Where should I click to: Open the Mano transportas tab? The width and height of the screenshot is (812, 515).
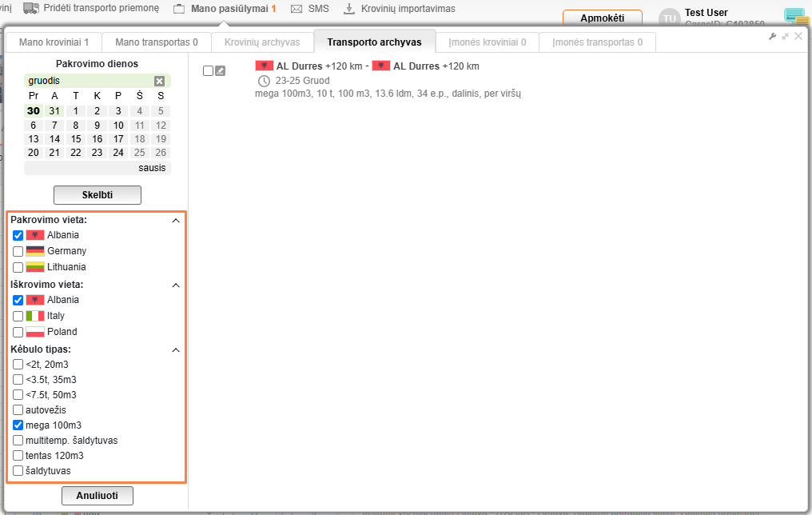click(x=157, y=42)
